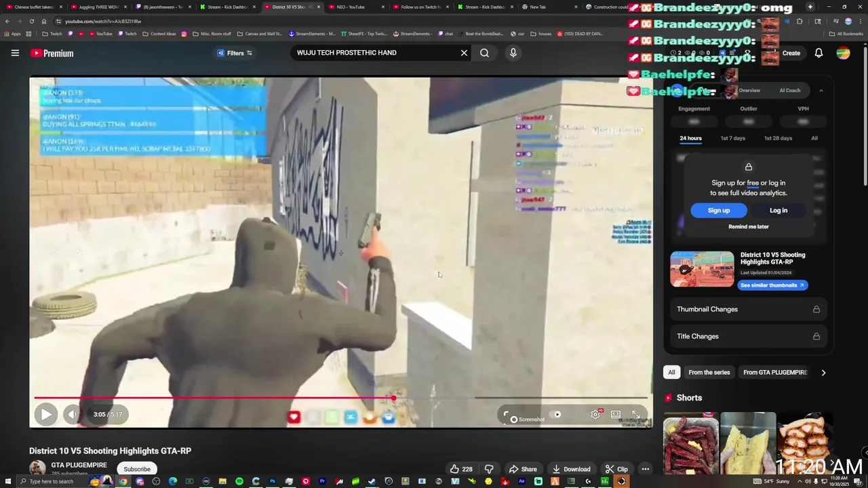Open YouTube hamburger guide menu
This screenshot has height=488, width=868.
pos(15,53)
